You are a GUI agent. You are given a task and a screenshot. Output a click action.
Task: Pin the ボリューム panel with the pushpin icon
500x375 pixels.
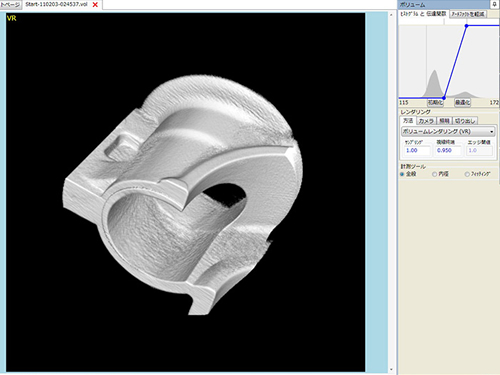tap(495, 4)
